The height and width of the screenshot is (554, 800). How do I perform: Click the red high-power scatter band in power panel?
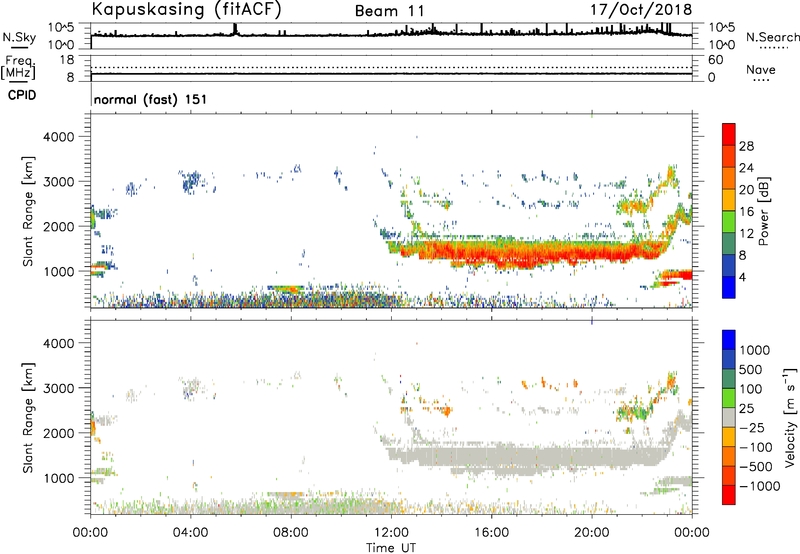coord(531,252)
